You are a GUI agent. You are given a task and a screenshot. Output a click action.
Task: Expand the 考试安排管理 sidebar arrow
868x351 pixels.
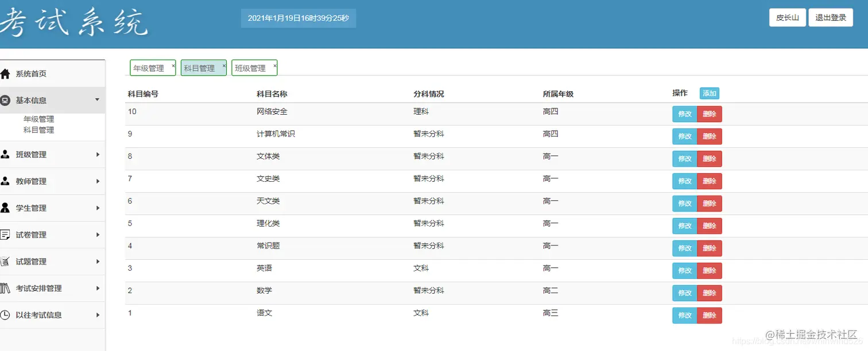tap(98, 288)
